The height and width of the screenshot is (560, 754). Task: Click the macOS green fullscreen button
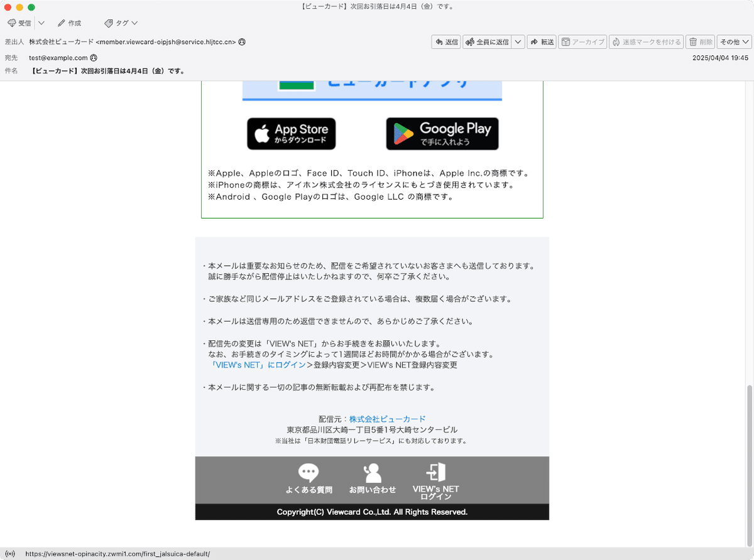tap(31, 7)
